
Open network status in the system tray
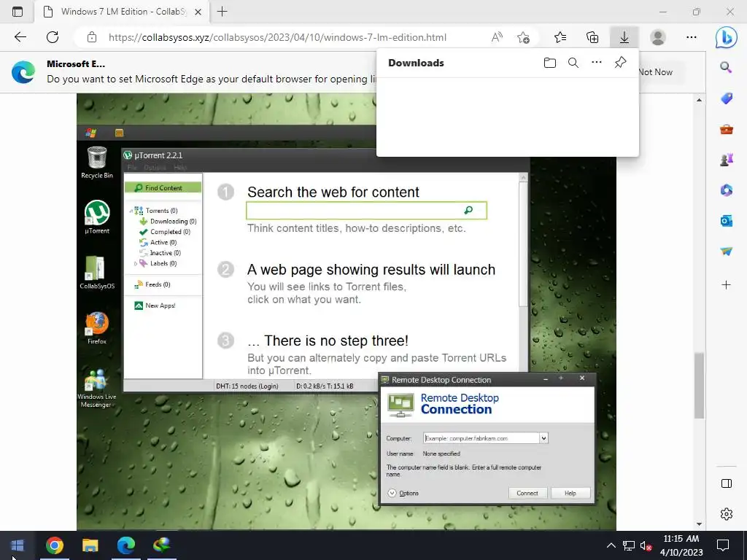click(x=629, y=545)
